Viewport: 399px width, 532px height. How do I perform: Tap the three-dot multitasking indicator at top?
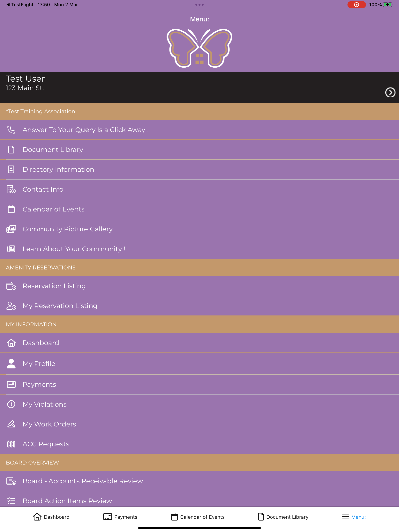[199, 4]
